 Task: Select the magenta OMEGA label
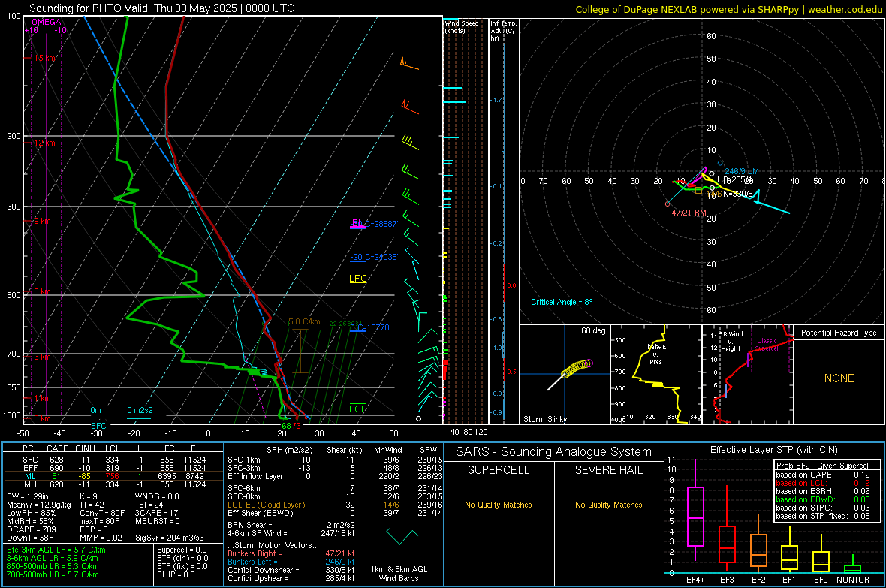point(47,22)
